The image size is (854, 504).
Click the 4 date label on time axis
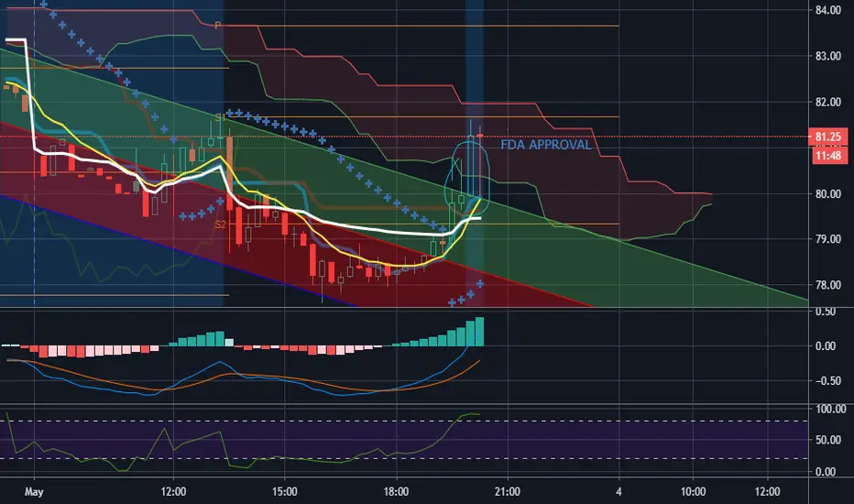pyautogui.click(x=619, y=492)
